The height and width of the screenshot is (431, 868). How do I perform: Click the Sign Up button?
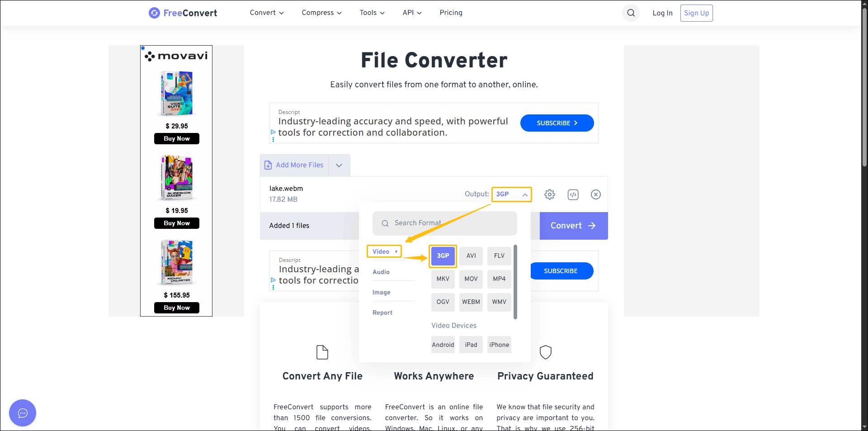point(697,13)
